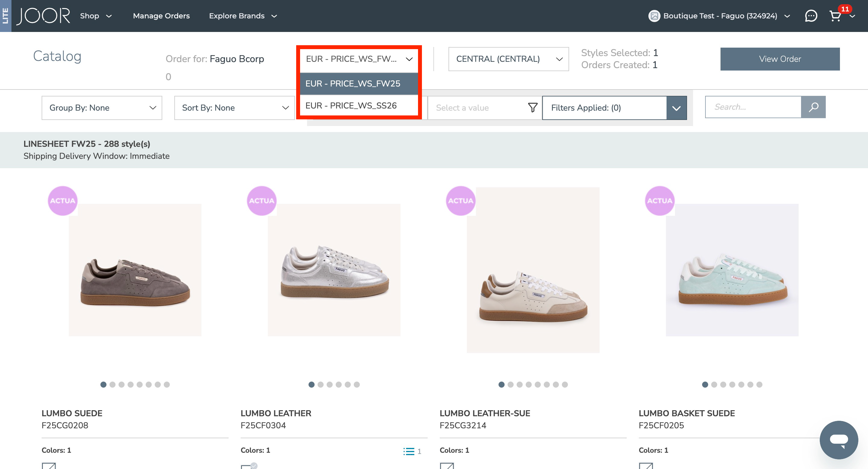
Task: Open the shopping cart icon
Action: (835, 16)
